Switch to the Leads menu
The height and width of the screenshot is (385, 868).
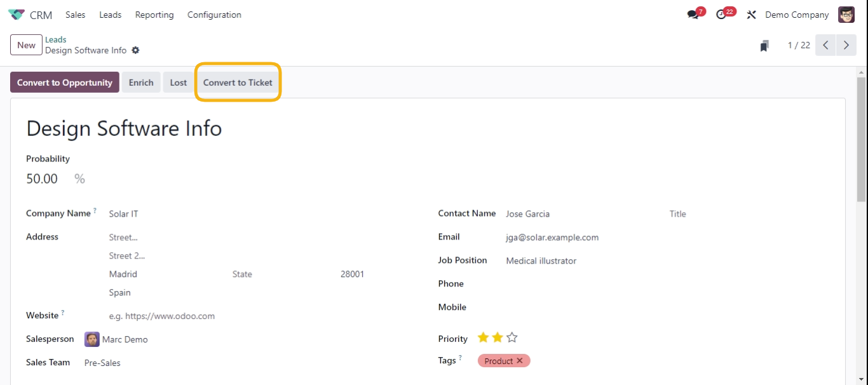pos(110,15)
